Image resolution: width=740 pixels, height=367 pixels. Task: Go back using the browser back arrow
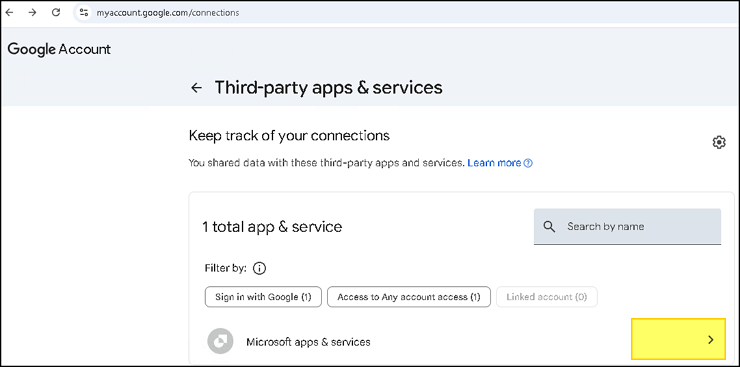point(9,13)
